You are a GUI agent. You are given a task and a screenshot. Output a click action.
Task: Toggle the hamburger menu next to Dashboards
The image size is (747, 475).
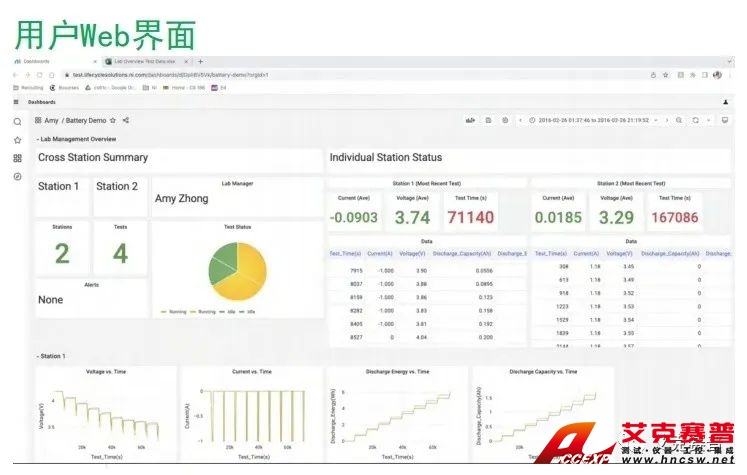point(16,102)
